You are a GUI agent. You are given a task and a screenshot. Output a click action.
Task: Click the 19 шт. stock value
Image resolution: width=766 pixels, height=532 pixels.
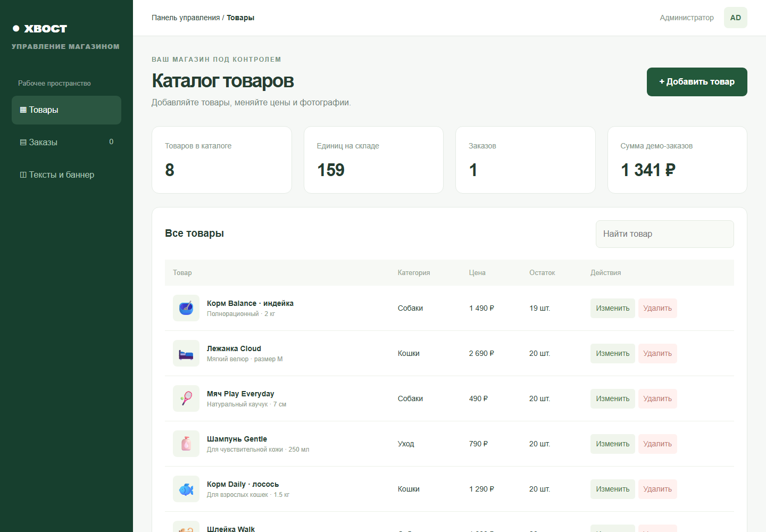point(539,308)
